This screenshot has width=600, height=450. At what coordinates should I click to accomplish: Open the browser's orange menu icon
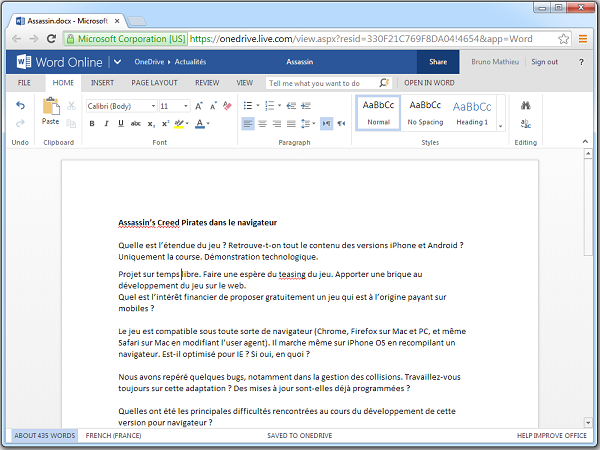pyautogui.click(x=583, y=39)
